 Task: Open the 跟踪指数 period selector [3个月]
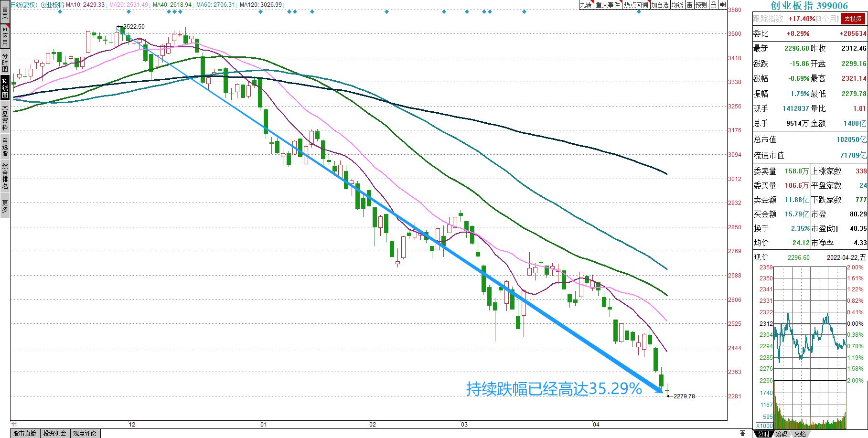[827, 19]
